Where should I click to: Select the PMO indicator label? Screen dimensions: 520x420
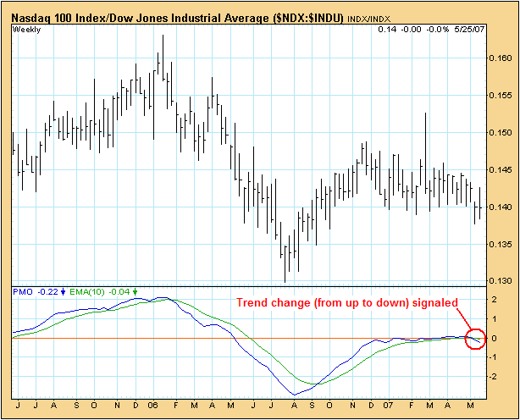(x=25, y=292)
